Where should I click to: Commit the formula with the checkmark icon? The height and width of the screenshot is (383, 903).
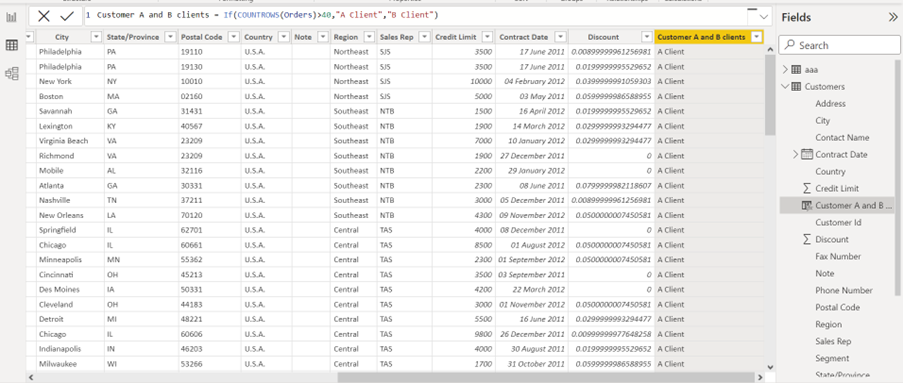67,16
